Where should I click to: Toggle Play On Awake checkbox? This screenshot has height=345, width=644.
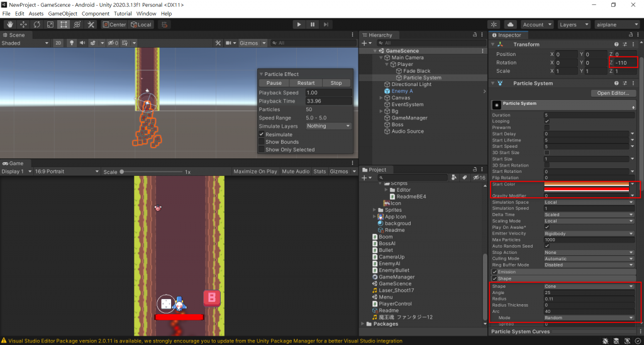(x=547, y=227)
